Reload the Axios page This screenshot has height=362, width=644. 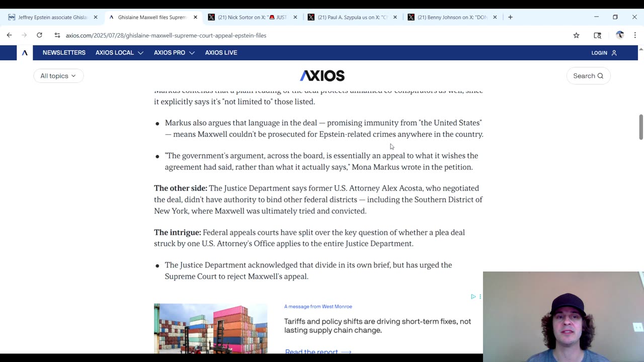pos(39,35)
